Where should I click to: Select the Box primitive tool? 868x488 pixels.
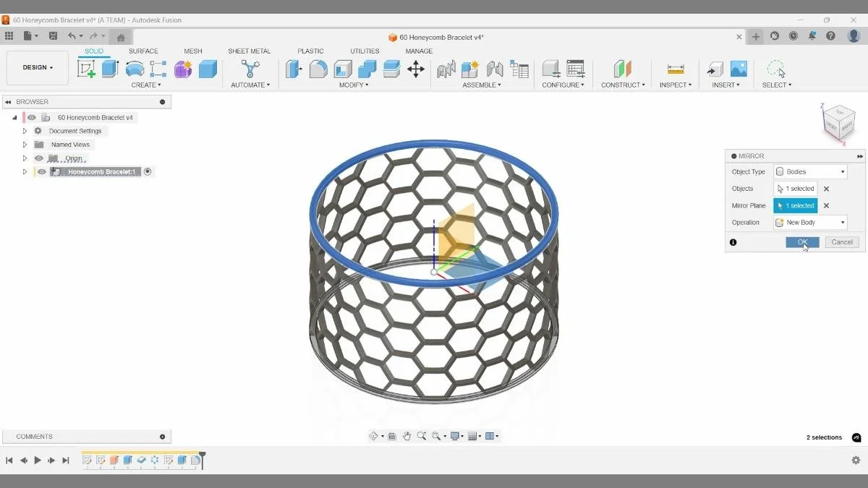tap(208, 69)
